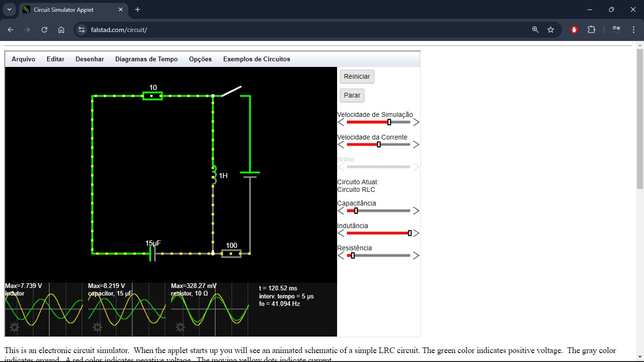This screenshot has height=362, width=644.
Task: Toggle the open switch in circuit
Action: tap(231, 91)
